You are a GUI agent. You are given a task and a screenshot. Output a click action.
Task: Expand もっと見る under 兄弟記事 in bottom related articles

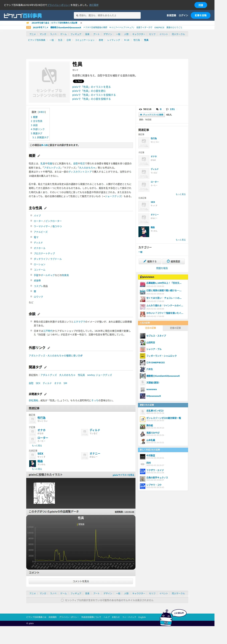click(37, 469)
